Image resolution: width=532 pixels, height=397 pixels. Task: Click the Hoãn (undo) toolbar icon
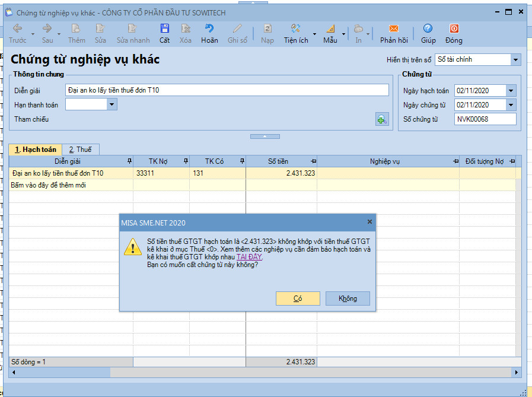pyautogui.click(x=209, y=28)
